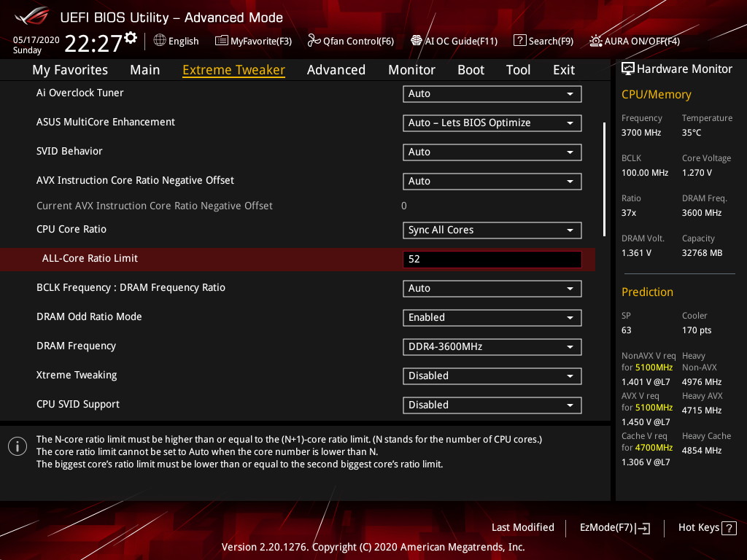
Task: Change DRAM Odd Ratio Mode dropdown
Action: pyautogui.click(x=492, y=318)
